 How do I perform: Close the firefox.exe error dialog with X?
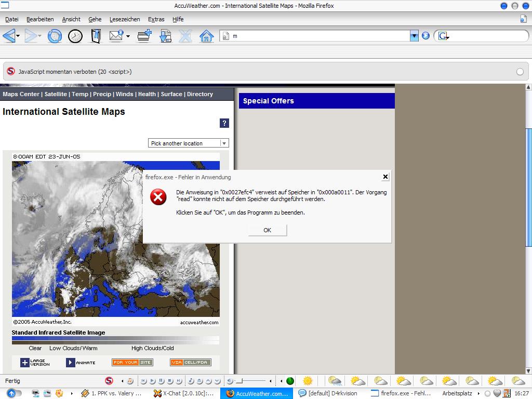click(x=385, y=177)
